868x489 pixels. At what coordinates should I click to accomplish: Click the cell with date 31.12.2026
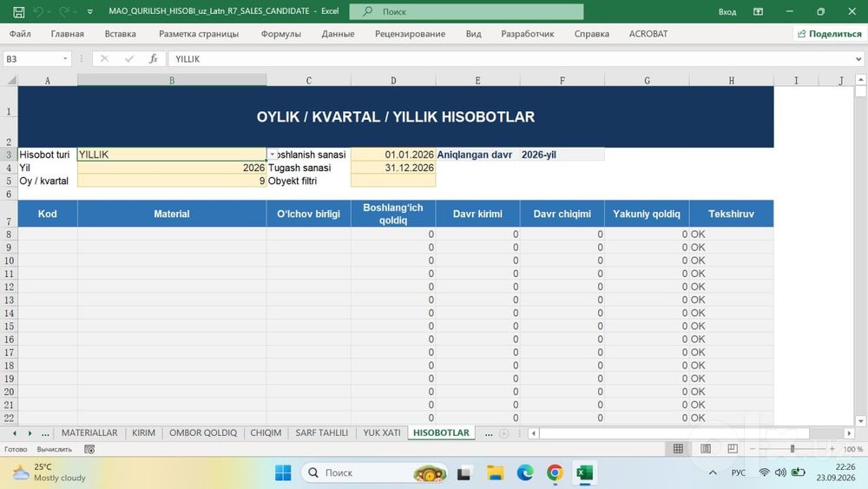coord(393,168)
